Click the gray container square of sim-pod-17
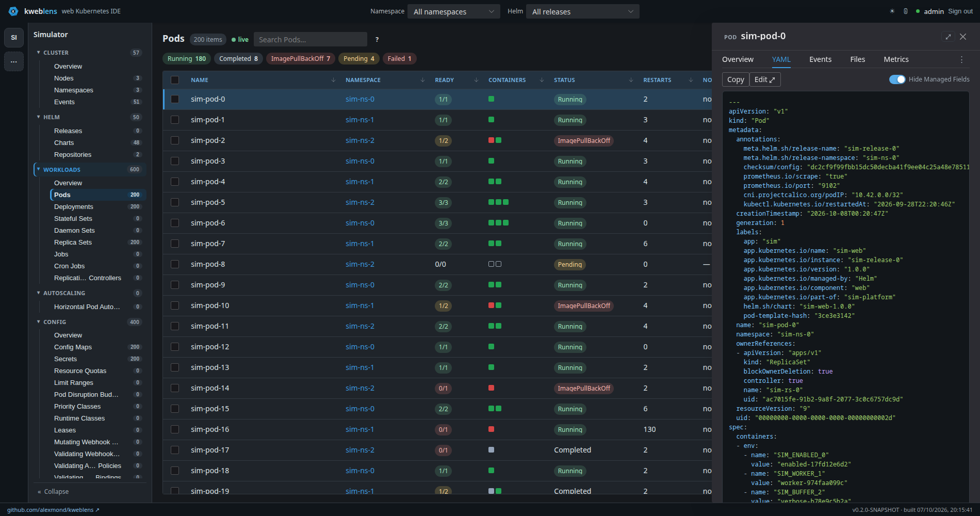The height and width of the screenshot is (516, 980). pyautogui.click(x=491, y=450)
